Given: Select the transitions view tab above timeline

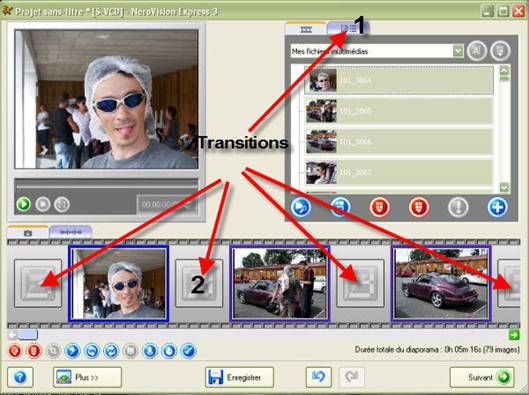Looking at the screenshot, I should (x=71, y=232).
